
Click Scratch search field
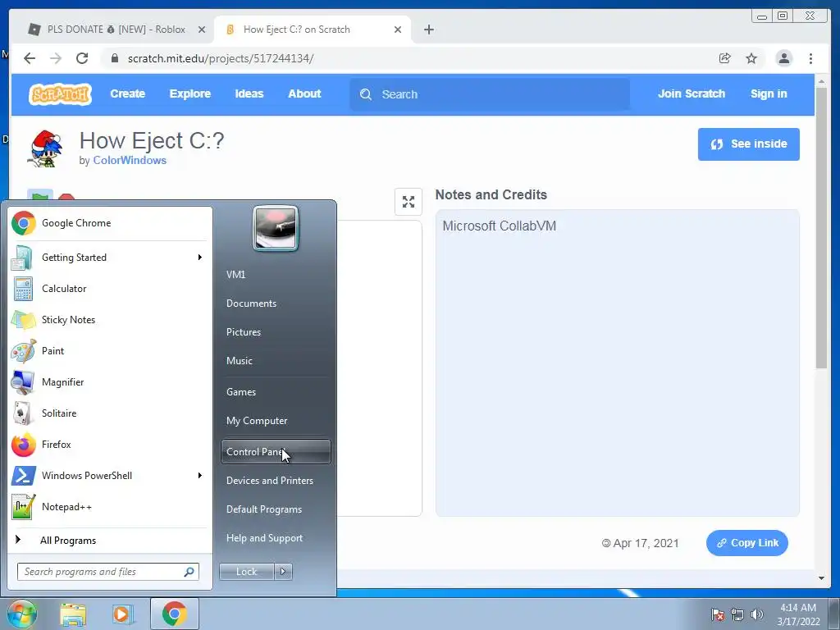490,94
